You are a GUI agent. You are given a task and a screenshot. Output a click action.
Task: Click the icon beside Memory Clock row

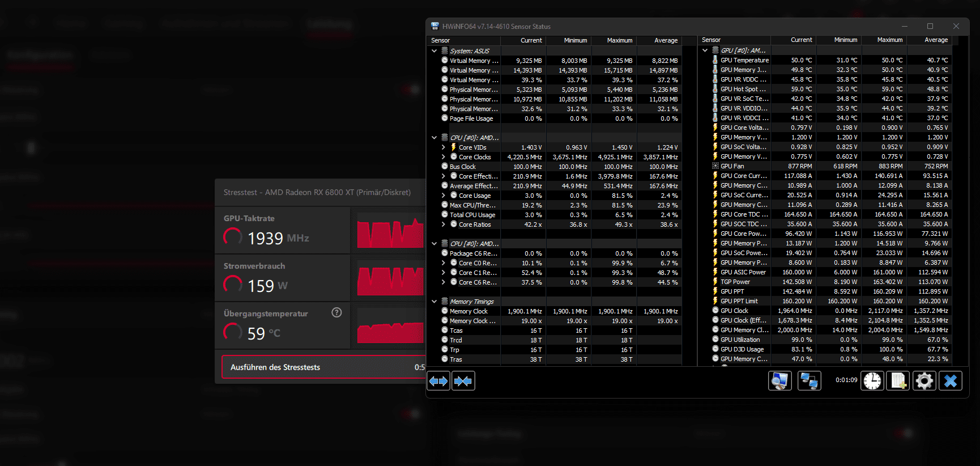point(445,311)
